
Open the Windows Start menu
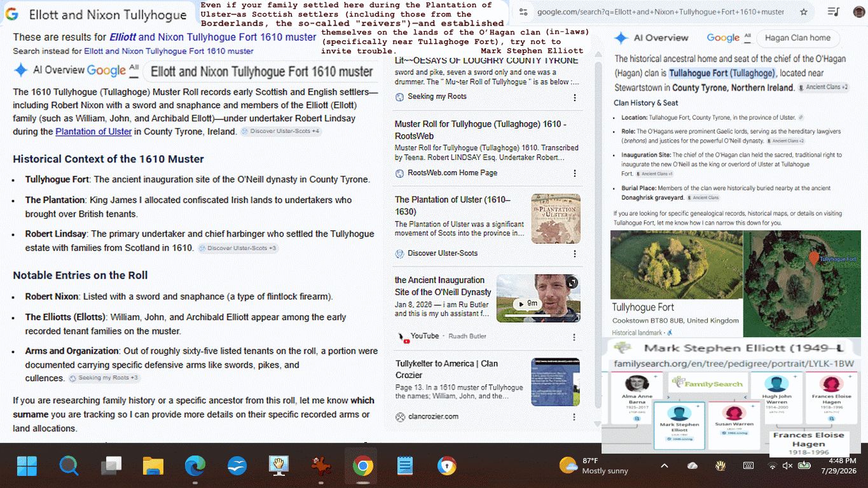click(x=27, y=466)
